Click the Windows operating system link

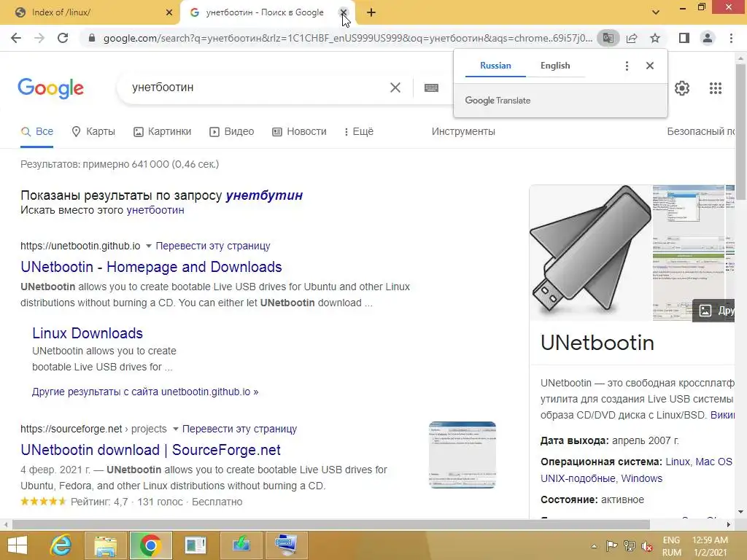641,478
